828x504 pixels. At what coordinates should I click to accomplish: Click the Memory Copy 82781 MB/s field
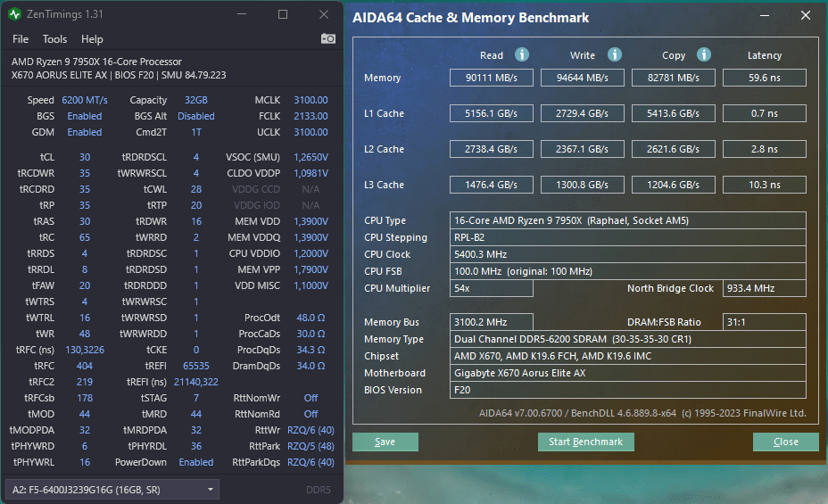coord(674,78)
